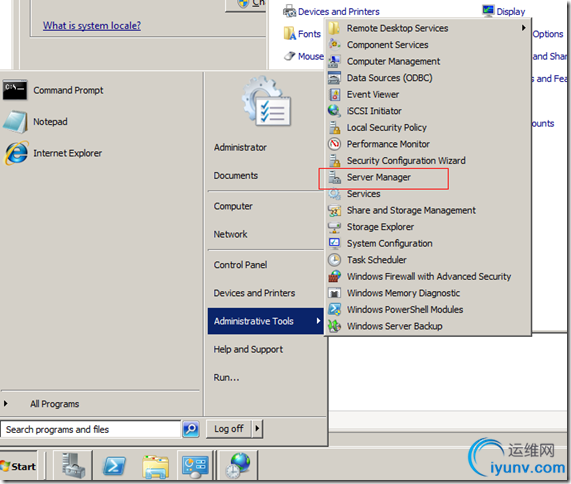571x484 pixels.
Task: Open Server Manager from the taskbar
Action: 73,465
